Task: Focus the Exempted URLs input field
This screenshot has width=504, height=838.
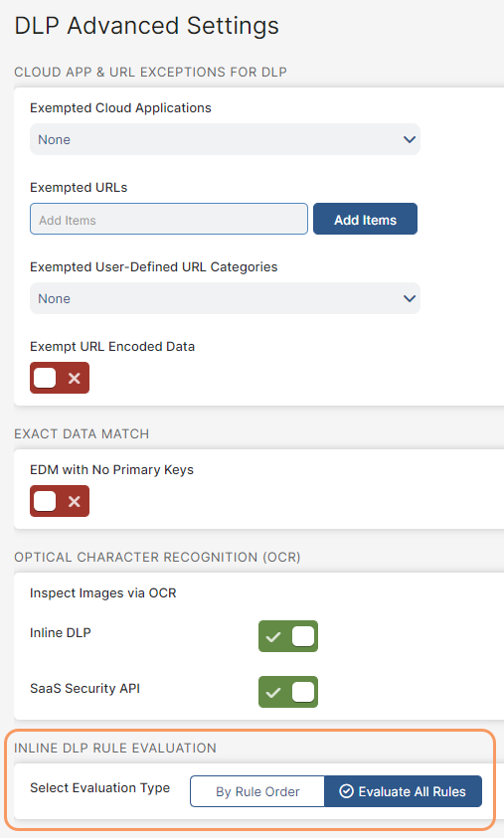Action: pos(169,219)
